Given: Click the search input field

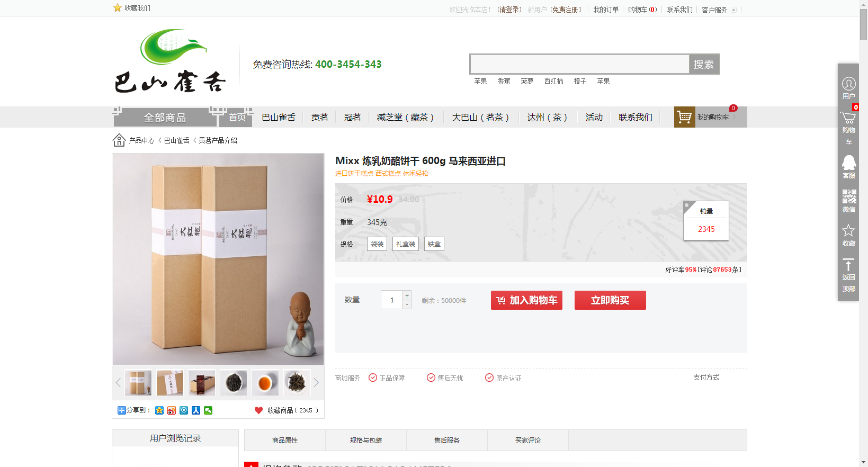Looking at the screenshot, I should pyautogui.click(x=579, y=64).
